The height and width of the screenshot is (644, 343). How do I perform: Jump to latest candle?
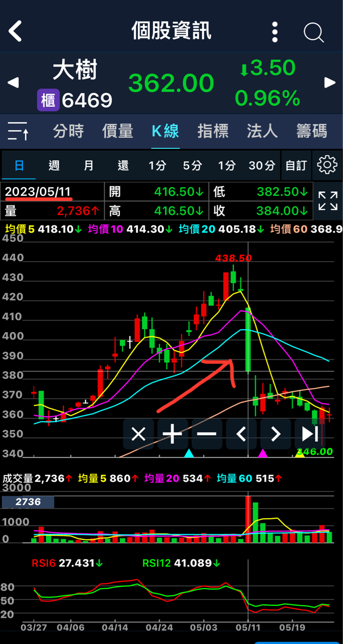309,434
